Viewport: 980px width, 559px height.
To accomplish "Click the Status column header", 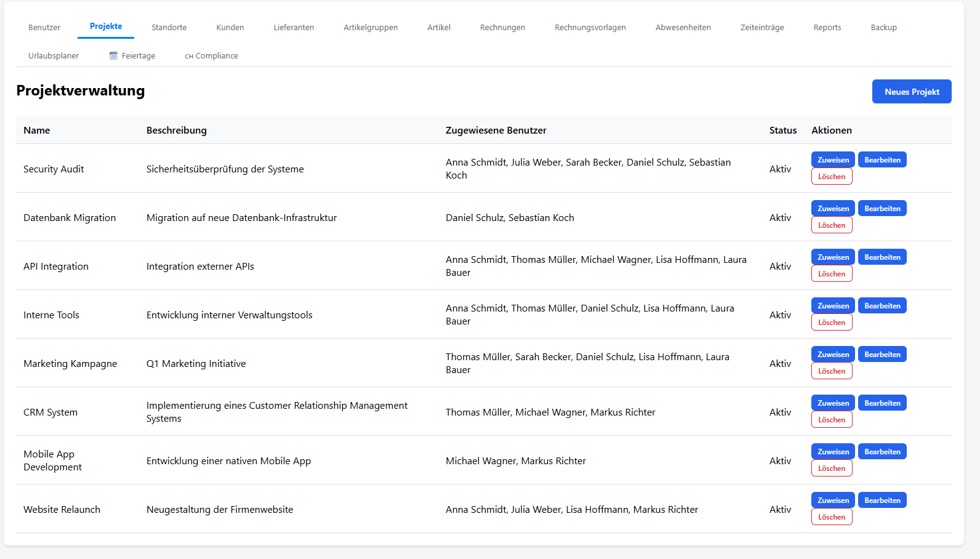I will 782,131.
